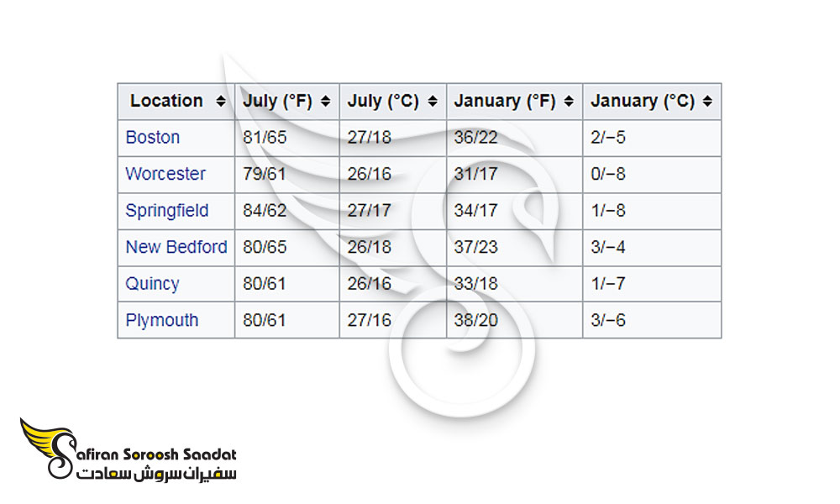This screenshot has height=504, width=840.
Task: Open the Worcester link
Action: click(x=165, y=174)
